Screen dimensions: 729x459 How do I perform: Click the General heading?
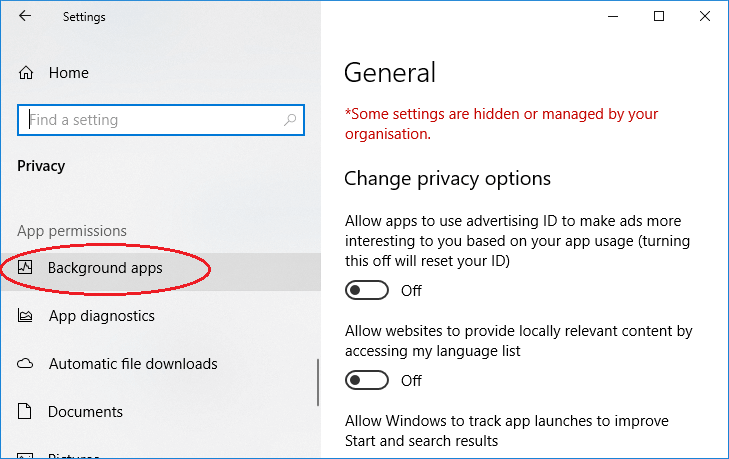tap(390, 73)
